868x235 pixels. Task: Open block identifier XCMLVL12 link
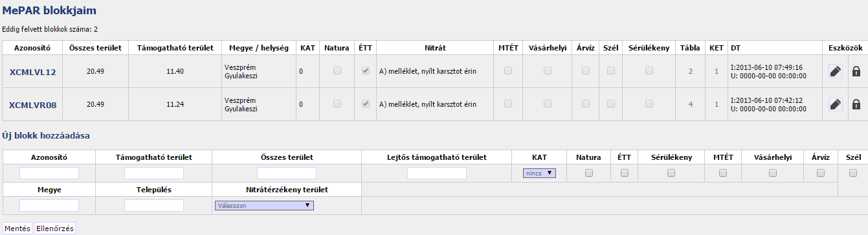[x=33, y=72]
